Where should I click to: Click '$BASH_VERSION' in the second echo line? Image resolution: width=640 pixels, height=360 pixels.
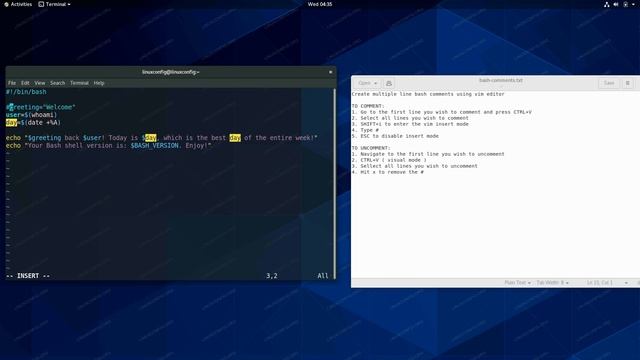(x=155, y=145)
